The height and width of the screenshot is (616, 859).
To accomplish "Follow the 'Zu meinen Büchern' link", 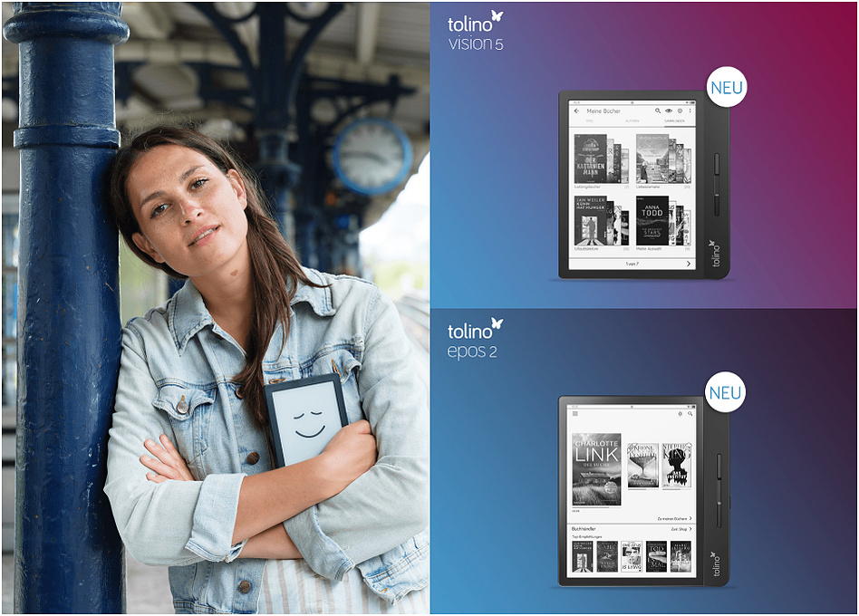I will [x=674, y=518].
